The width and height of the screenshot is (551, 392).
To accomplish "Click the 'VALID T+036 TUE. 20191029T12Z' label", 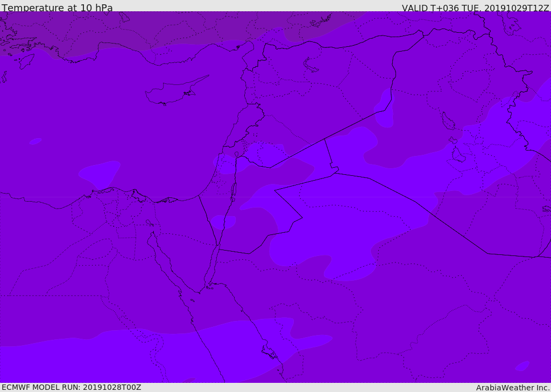I will pos(476,8).
